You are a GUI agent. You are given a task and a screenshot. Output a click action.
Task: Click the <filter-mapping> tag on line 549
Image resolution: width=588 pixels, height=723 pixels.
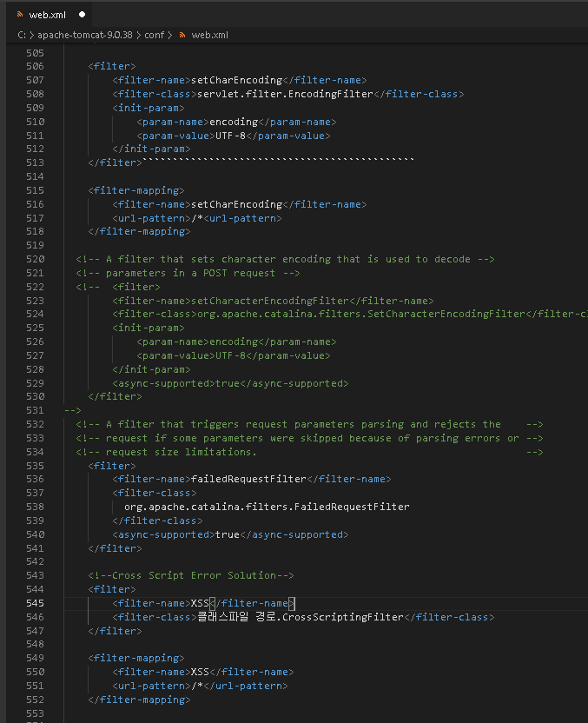[136, 658]
